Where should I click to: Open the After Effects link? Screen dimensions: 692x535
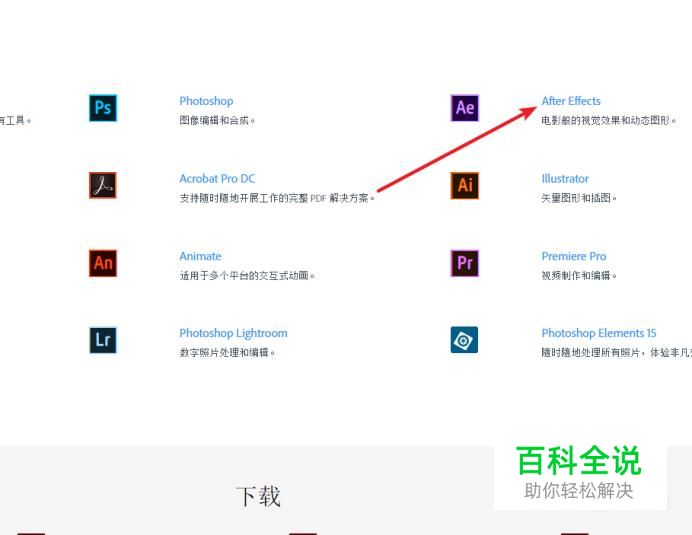[x=571, y=101]
